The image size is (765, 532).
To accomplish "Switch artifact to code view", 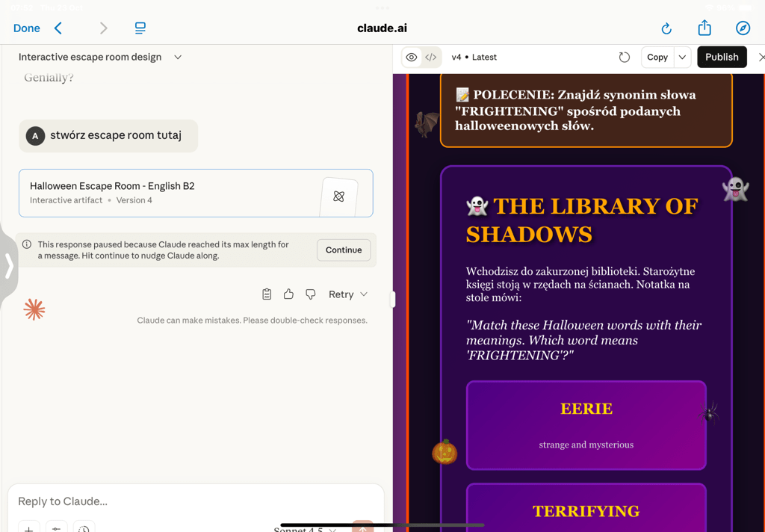I will (x=431, y=58).
